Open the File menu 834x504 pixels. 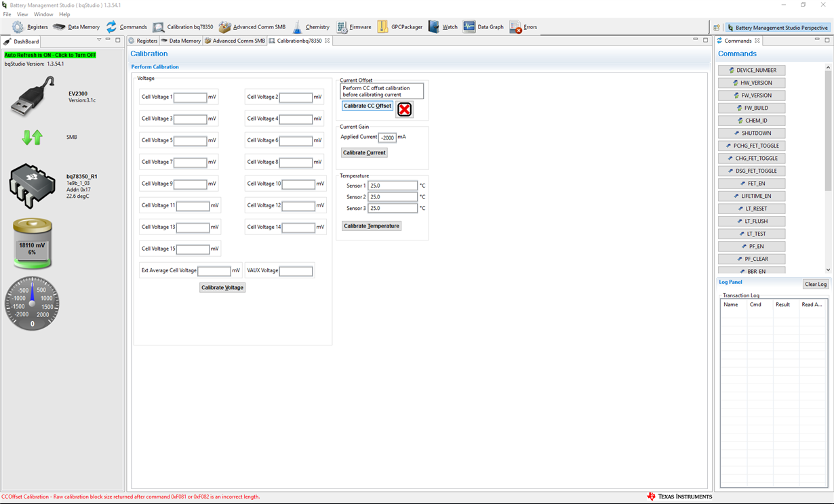click(7, 14)
